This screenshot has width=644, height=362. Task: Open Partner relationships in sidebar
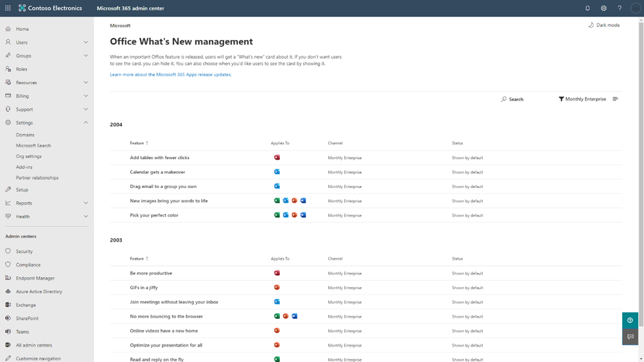tap(37, 178)
